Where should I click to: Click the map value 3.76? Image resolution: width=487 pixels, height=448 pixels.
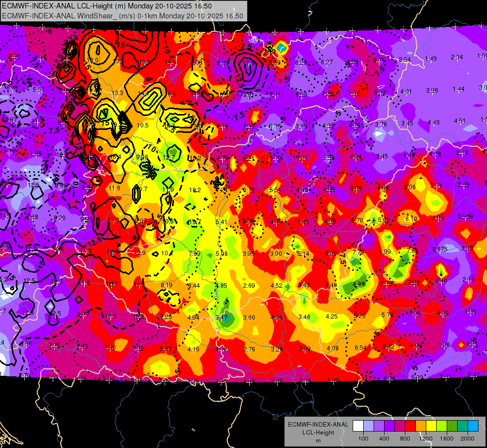point(381,124)
